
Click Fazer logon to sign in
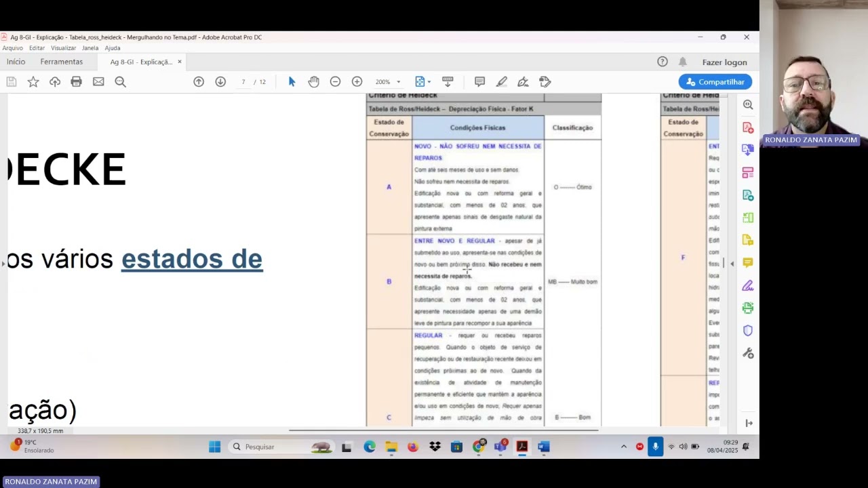[724, 62]
